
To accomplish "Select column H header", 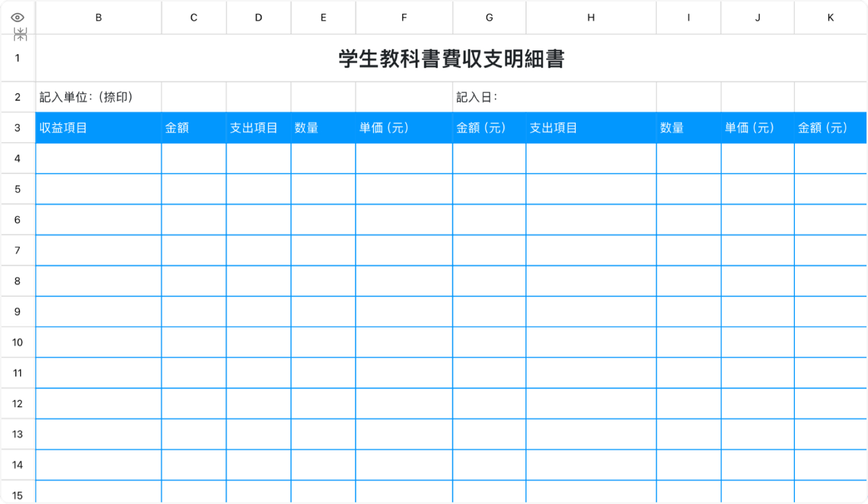I will (591, 17).
